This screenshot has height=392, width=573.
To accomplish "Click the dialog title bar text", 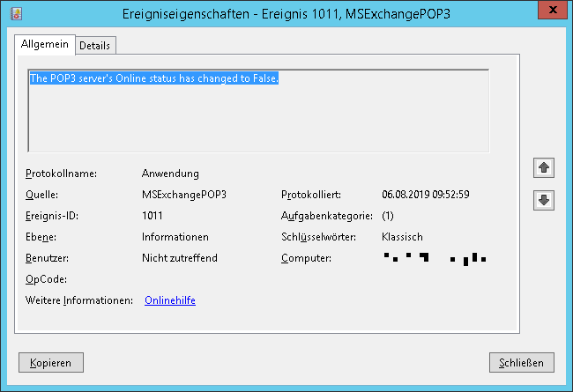I will tap(286, 13).
